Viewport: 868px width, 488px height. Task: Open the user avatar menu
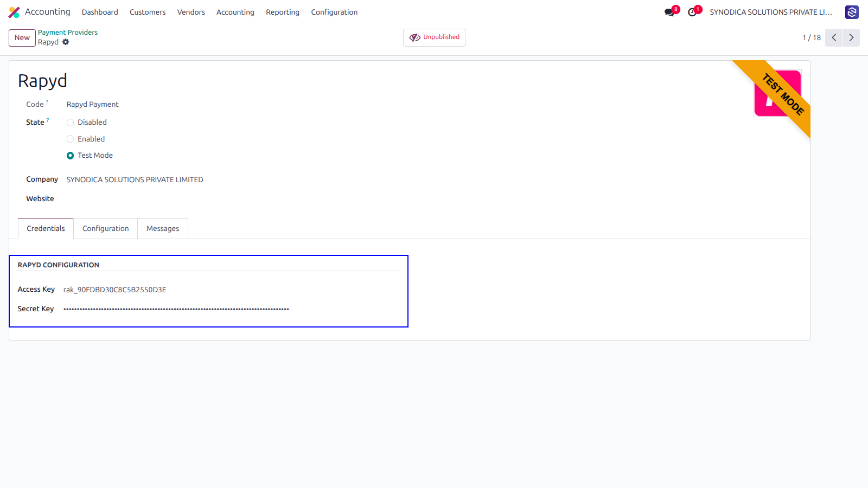[x=852, y=12]
